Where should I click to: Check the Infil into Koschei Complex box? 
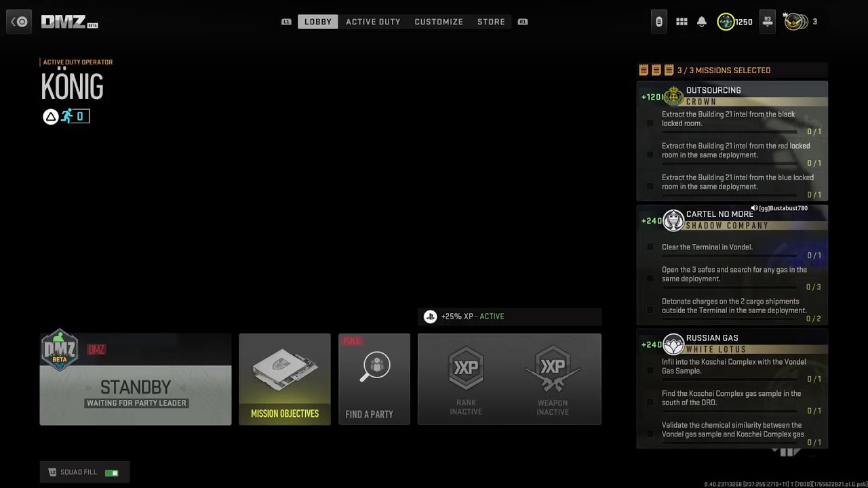point(650,371)
